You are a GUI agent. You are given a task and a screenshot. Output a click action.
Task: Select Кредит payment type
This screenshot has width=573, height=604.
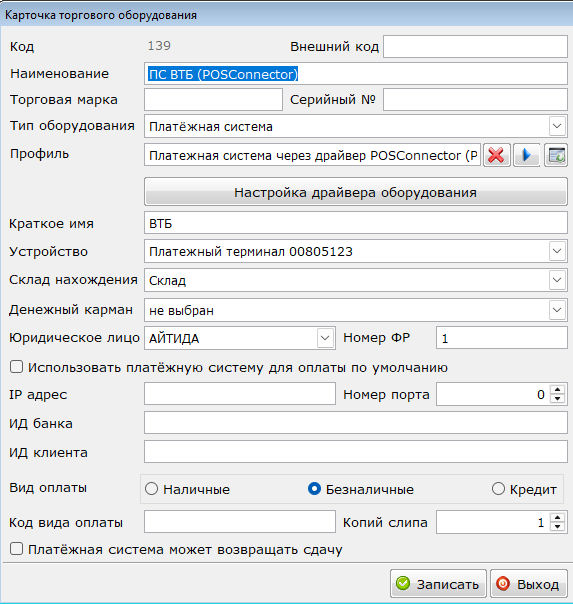[x=498, y=489]
